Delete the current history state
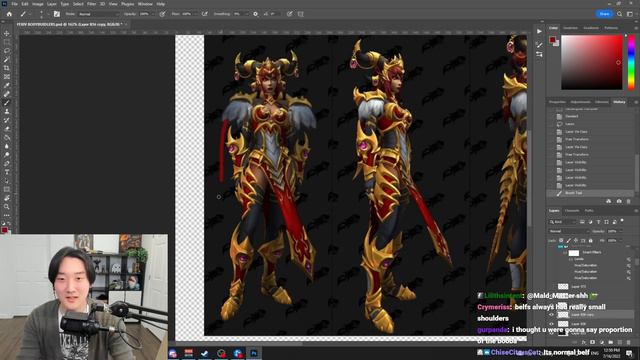Image resolution: width=640 pixels, height=360 pixels. pos(629,201)
